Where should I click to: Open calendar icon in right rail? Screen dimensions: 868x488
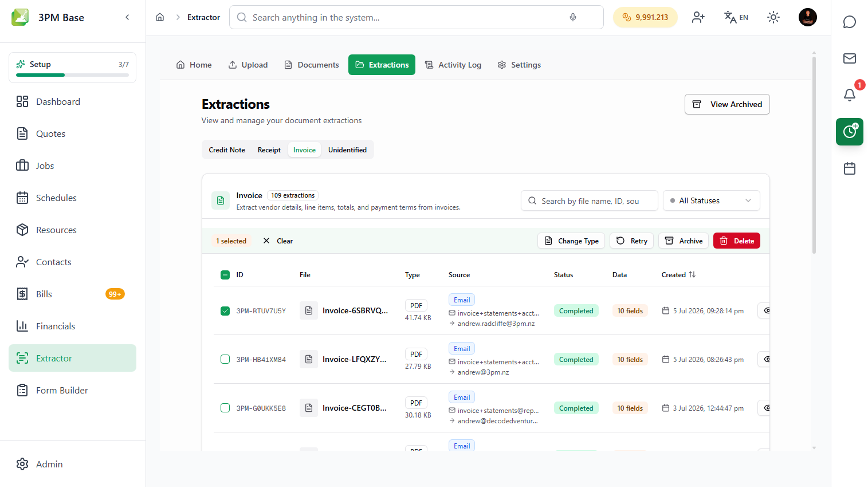click(850, 168)
